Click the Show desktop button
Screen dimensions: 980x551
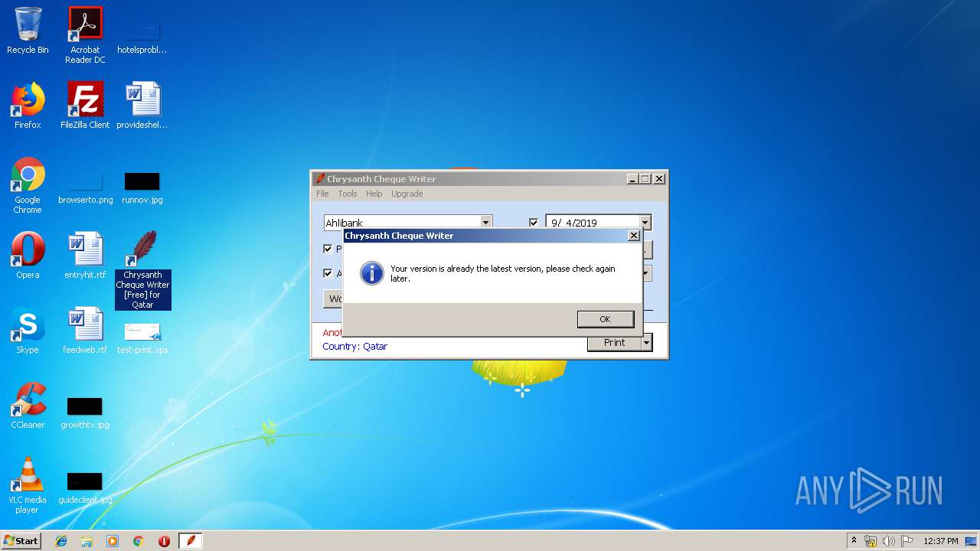coord(972,541)
